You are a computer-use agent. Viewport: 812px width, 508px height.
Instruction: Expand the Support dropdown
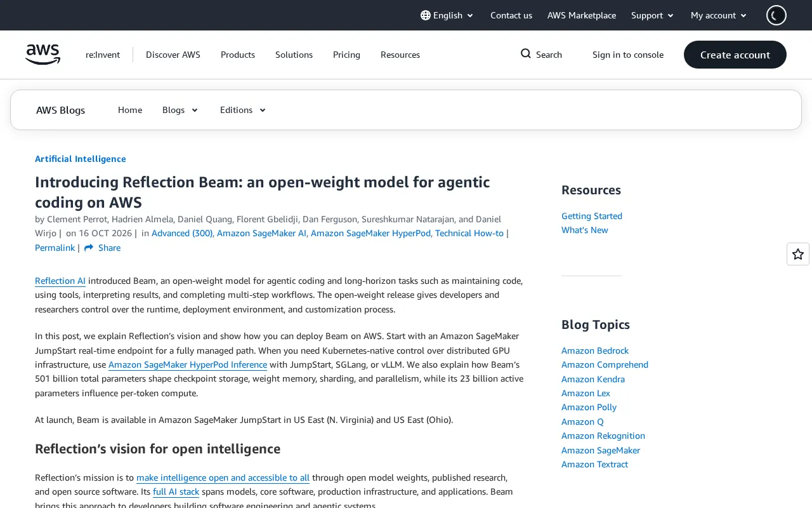pyautogui.click(x=653, y=15)
